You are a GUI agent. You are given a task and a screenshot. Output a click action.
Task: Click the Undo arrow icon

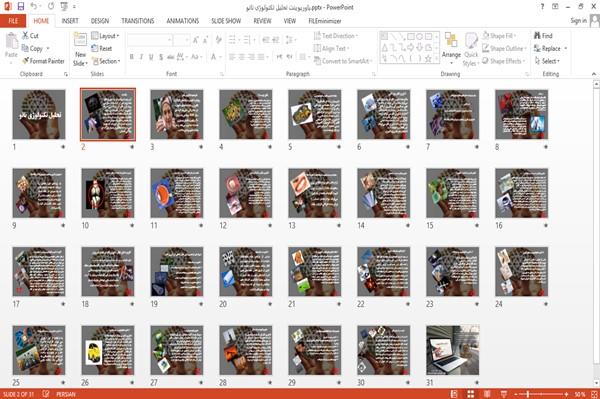click(x=34, y=7)
